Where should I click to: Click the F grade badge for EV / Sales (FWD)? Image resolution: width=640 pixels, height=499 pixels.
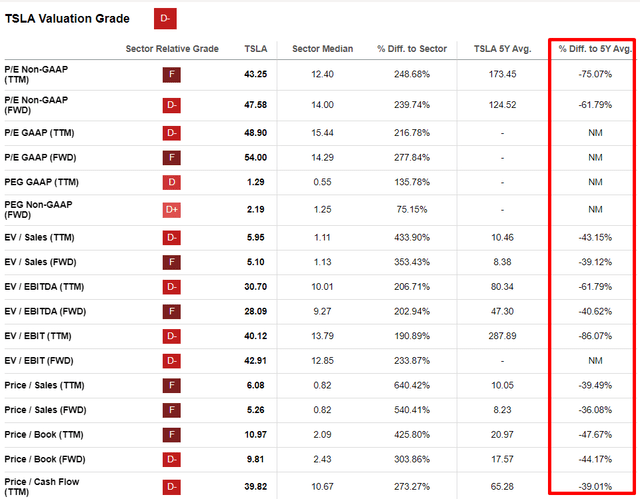pos(172,262)
